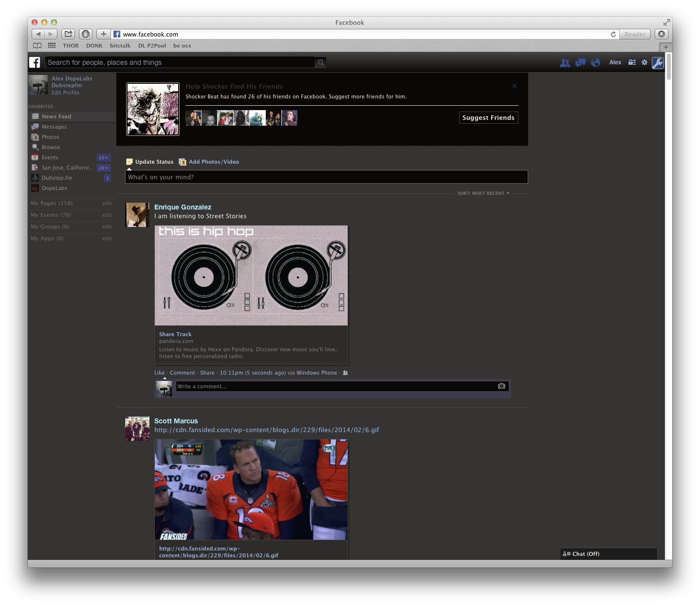The height and width of the screenshot is (606, 700).
Task: Click the add bookmark plus button
Action: (x=103, y=34)
